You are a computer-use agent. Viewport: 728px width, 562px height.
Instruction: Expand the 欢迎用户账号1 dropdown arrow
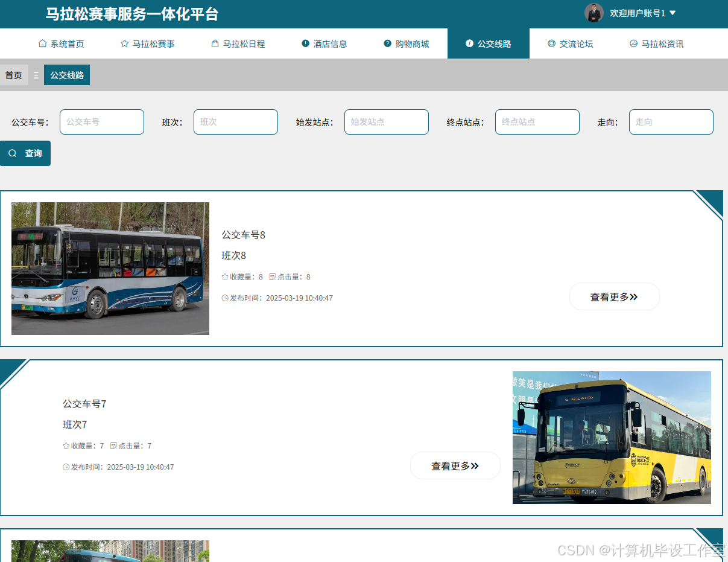click(x=673, y=13)
